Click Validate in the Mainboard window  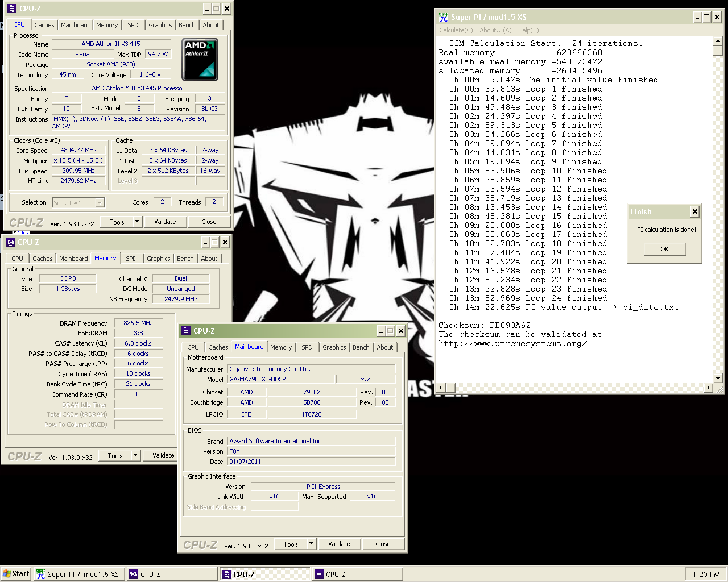pyautogui.click(x=339, y=544)
